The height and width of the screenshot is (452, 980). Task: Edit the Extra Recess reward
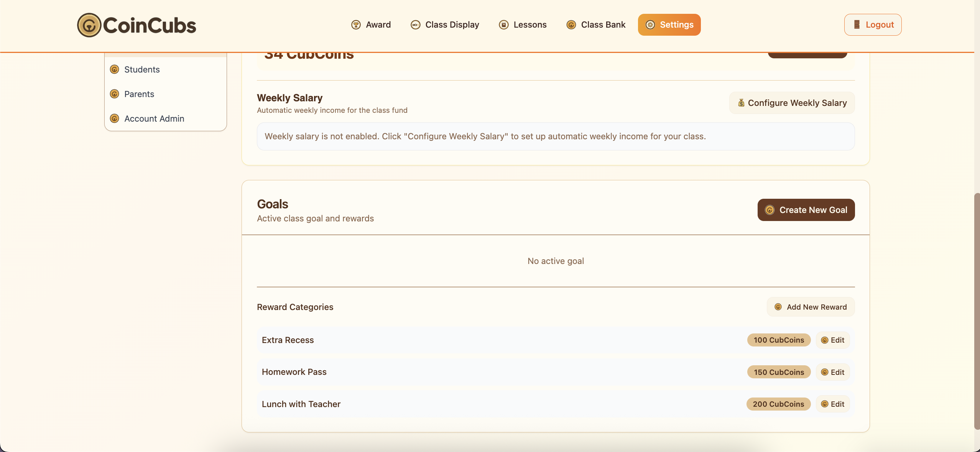click(832, 340)
